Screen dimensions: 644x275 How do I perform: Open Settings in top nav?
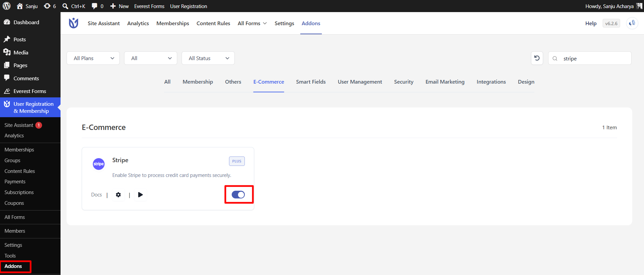click(x=284, y=23)
